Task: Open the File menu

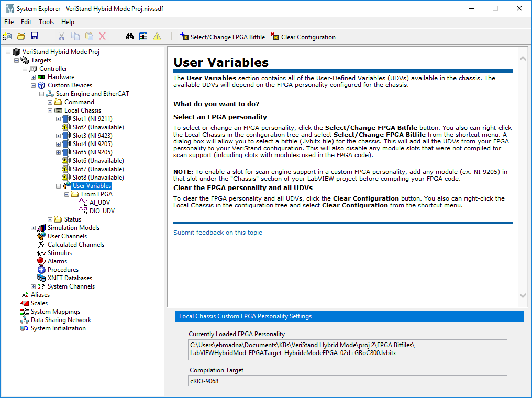Action: (9, 21)
